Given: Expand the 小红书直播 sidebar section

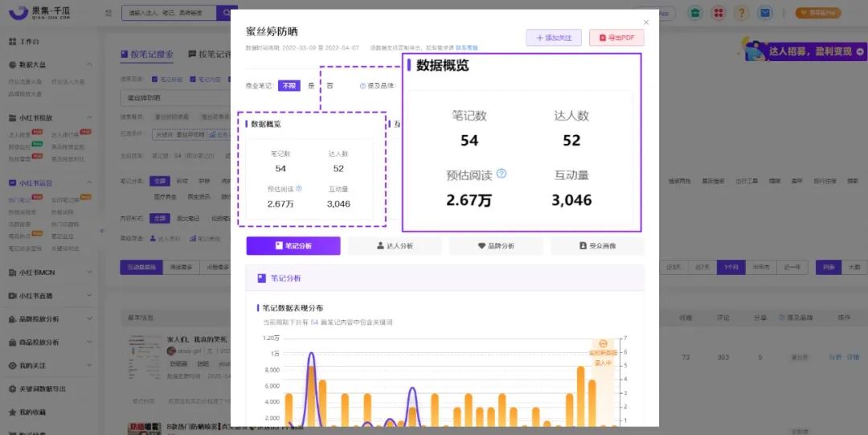Looking at the screenshot, I should [x=89, y=296].
